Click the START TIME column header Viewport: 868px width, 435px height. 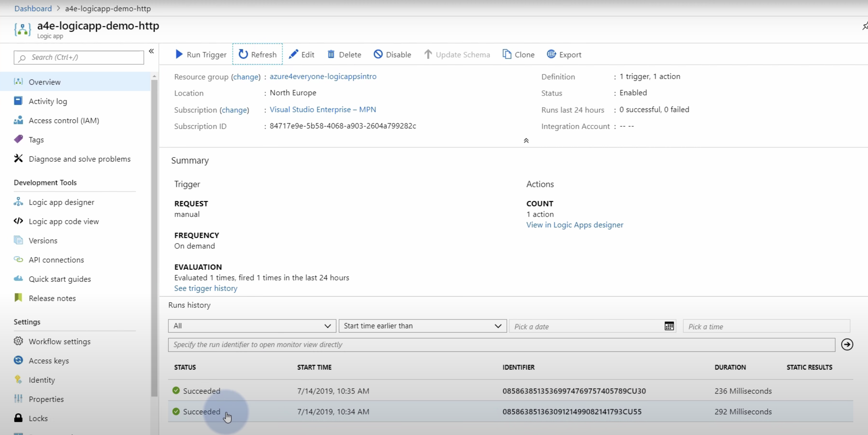[314, 367]
